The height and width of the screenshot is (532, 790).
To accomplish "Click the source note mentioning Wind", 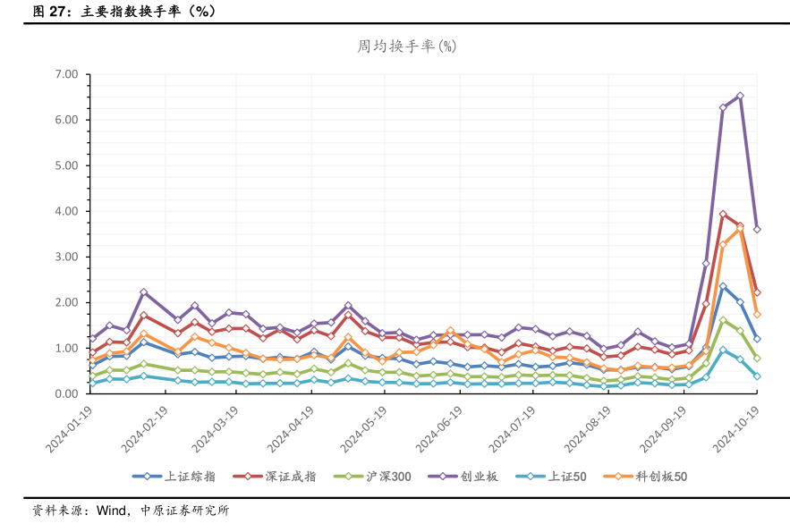I will point(130,511).
